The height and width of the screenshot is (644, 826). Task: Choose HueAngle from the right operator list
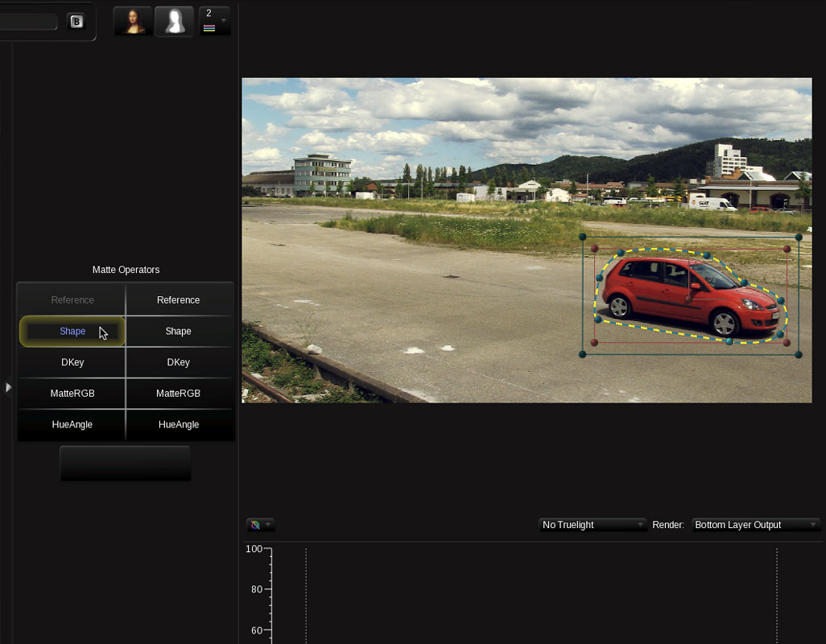[178, 424]
